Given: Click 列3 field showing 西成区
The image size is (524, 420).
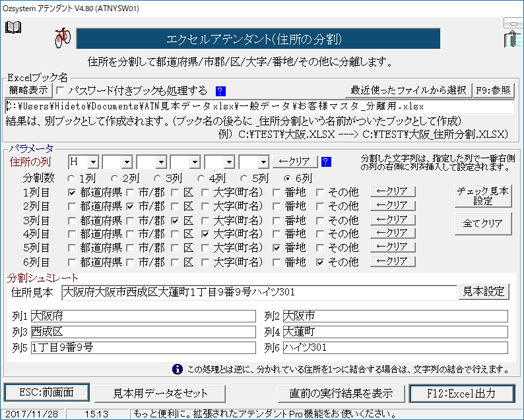Looking at the screenshot, I should click(143, 332).
